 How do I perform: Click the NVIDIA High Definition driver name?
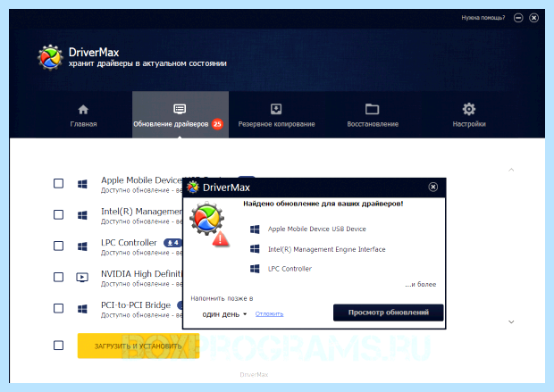coord(141,274)
